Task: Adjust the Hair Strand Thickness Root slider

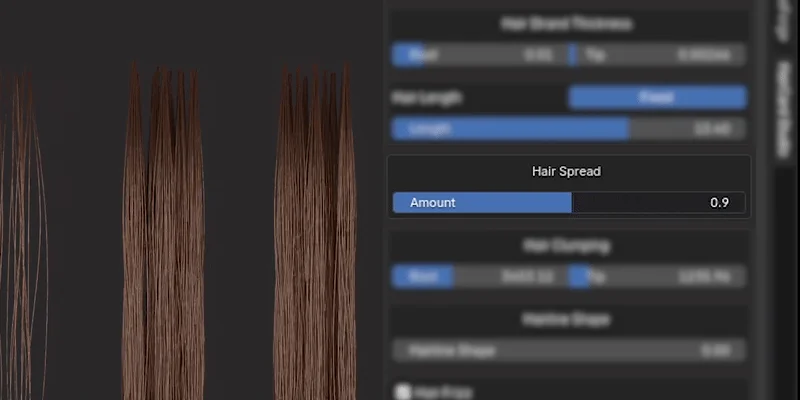Action: pyautogui.click(x=479, y=55)
